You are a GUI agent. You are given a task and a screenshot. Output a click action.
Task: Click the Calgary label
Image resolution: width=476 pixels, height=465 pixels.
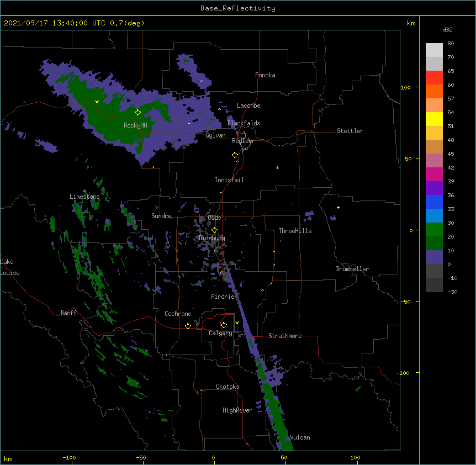click(x=220, y=333)
